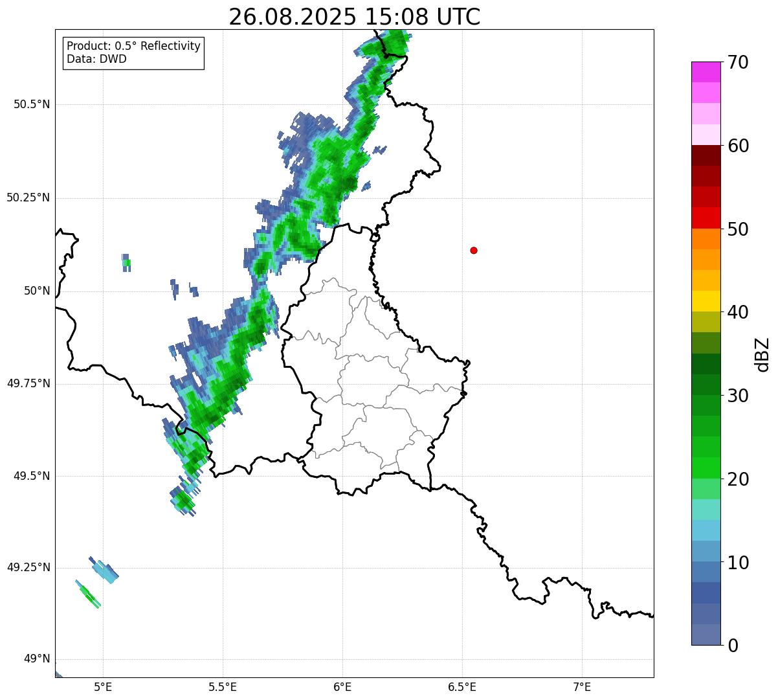Click the palest pink swatch above 60
Viewport: 778px width, 700px height.
click(706, 135)
